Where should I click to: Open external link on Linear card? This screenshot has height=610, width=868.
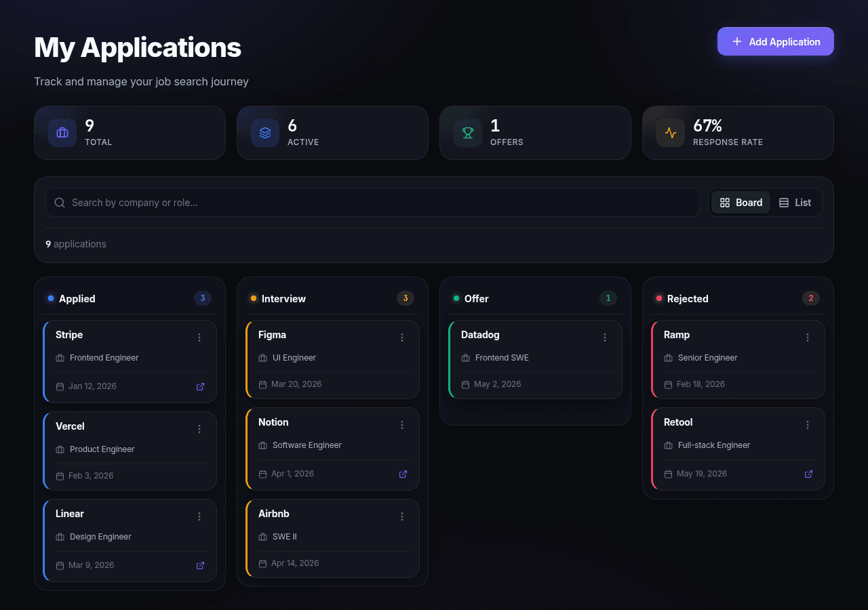pyautogui.click(x=200, y=565)
